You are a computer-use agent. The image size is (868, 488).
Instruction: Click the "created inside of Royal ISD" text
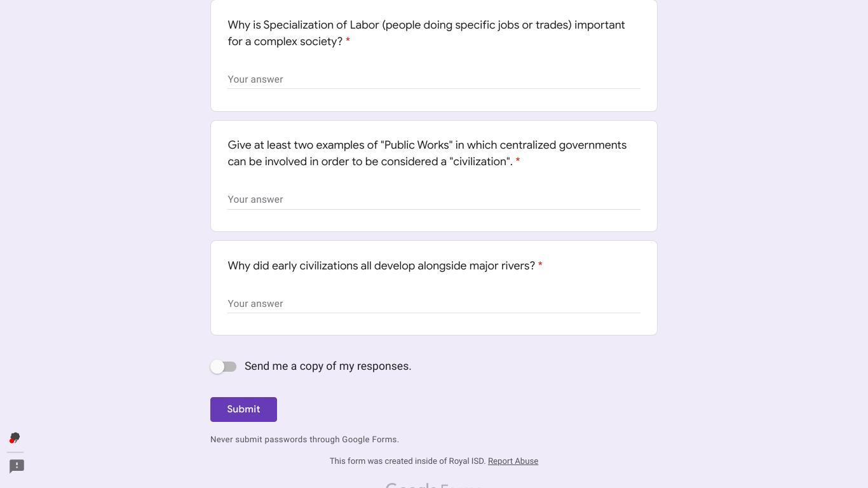(407, 461)
